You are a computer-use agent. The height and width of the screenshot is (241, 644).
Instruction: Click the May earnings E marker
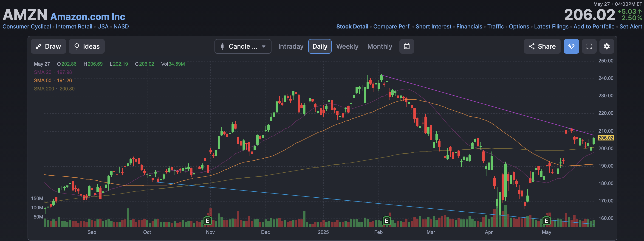pos(546,221)
